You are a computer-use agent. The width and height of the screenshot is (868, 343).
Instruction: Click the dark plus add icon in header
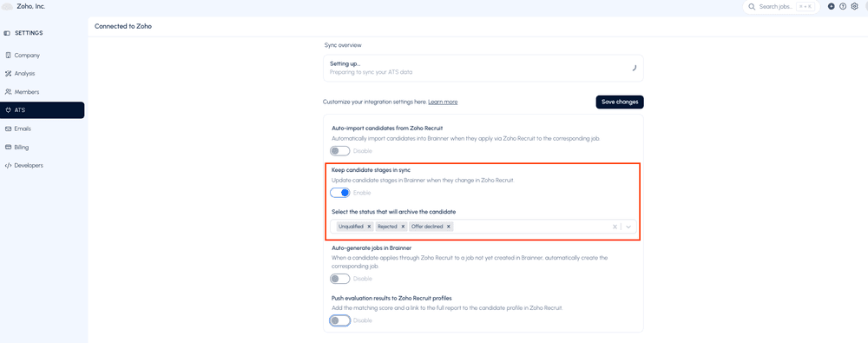[x=832, y=7]
